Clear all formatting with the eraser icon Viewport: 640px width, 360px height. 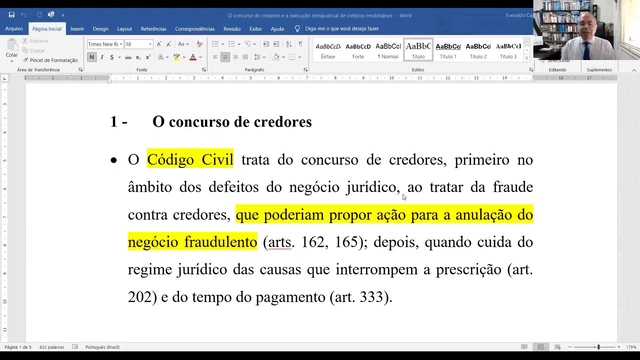coord(199,44)
